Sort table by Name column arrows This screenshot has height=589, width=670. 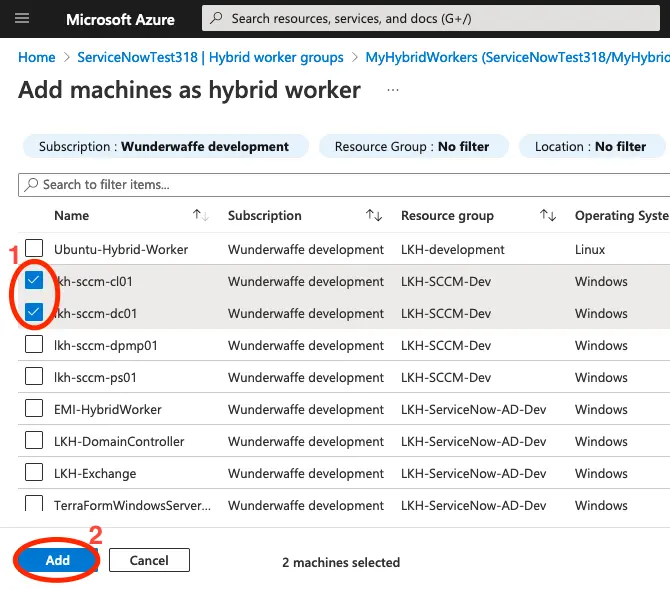tap(200, 215)
